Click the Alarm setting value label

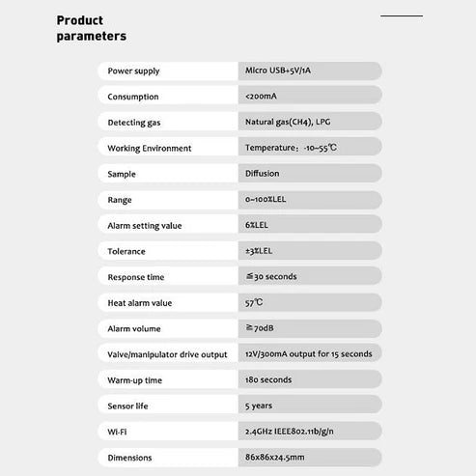coord(145,226)
